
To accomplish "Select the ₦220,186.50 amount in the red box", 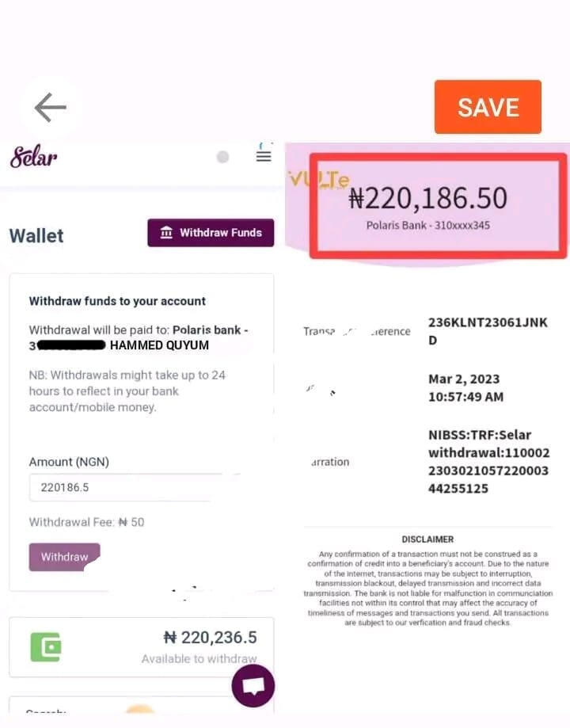I will pos(427,198).
